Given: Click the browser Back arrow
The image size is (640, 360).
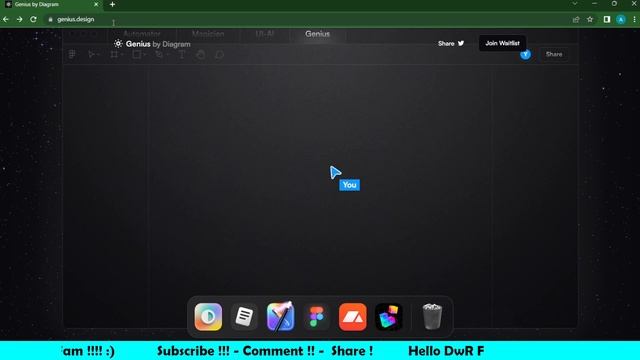Looking at the screenshot, I should pos(6,19).
